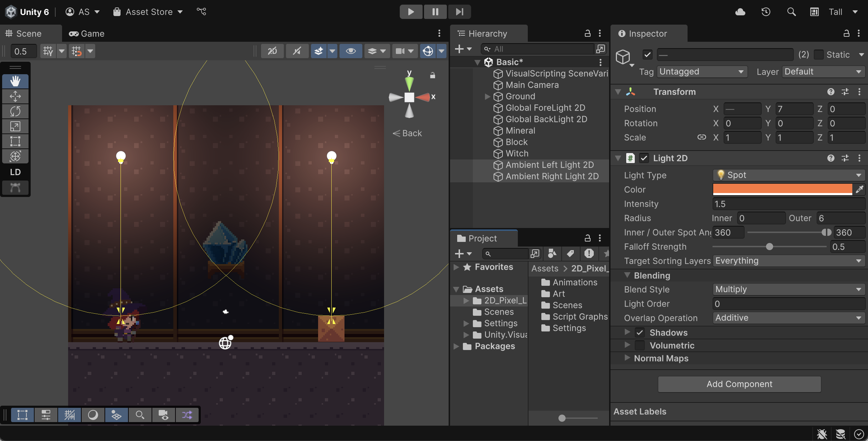Select the Move tool in scene toolbar
This screenshot has height=441, width=868.
pos(15,96)
